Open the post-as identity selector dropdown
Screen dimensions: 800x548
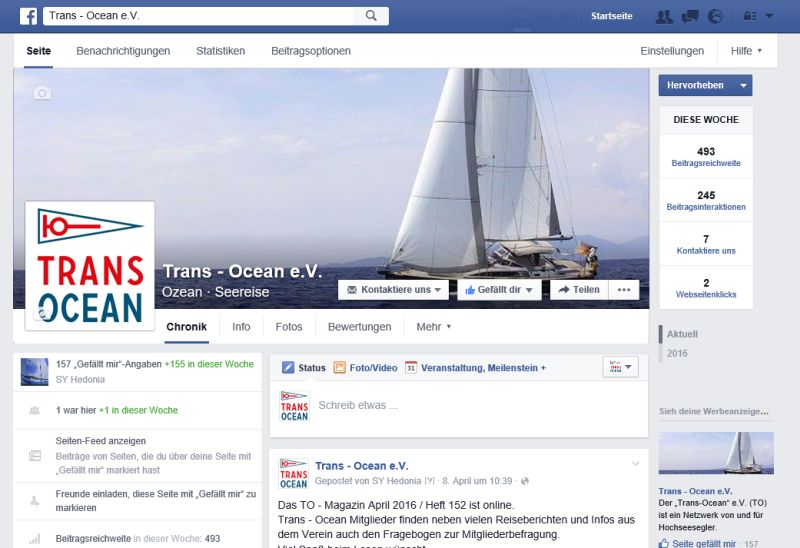point(620,367)
